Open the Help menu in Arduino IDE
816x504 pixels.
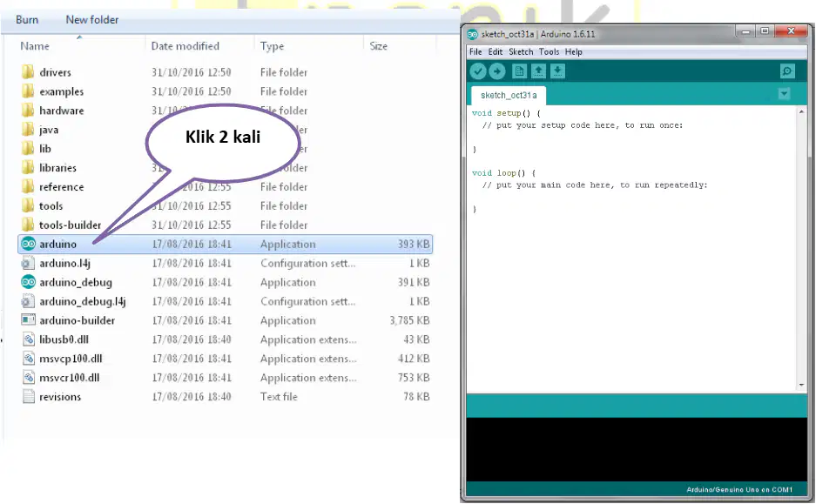point(574,52)
